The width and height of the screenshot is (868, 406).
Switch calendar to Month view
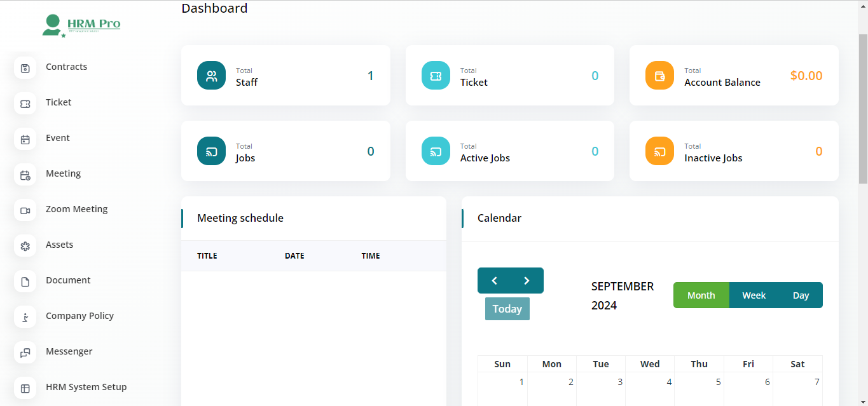click(x=701, y=295)
